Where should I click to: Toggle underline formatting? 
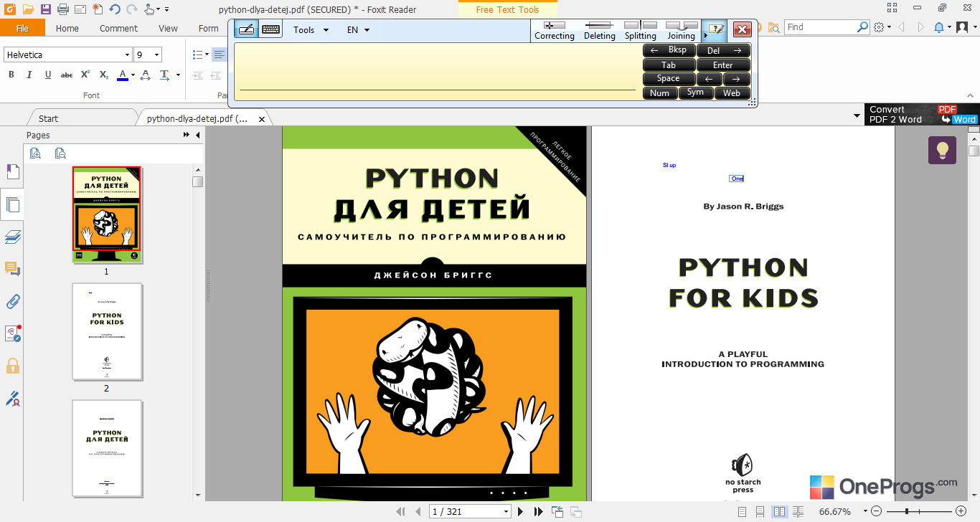[x=48, y=75]
